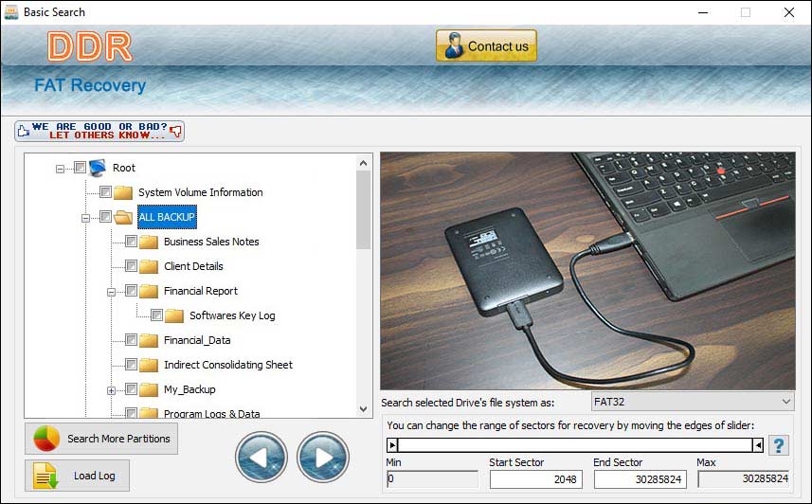Collapse the Root tree node
The width and height of the screenshot is (812, 504).
60,169
